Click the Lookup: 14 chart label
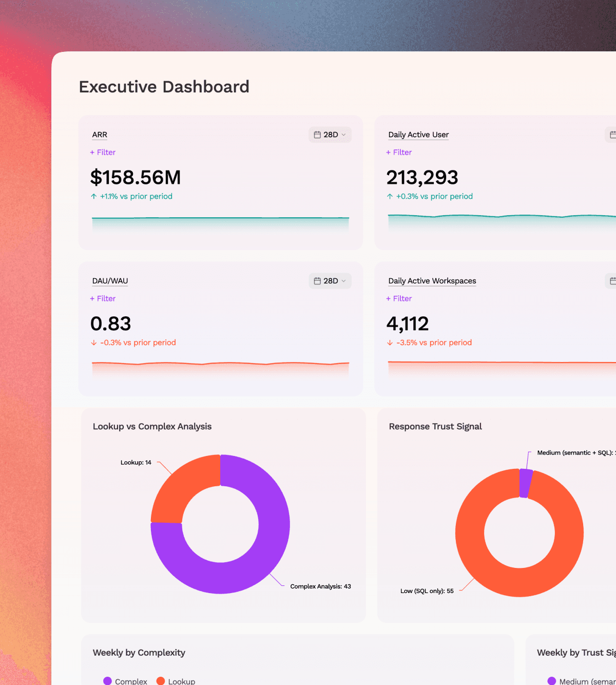The image size is (616, 685). 136,463
